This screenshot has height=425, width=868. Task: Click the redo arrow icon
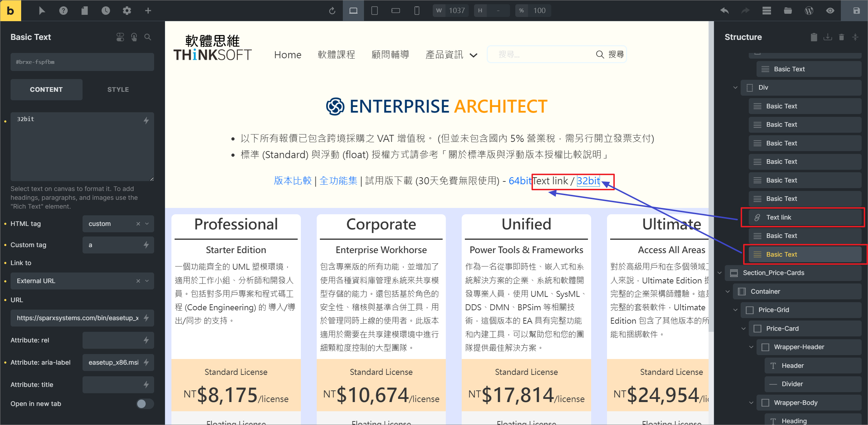tap(746, 11)
